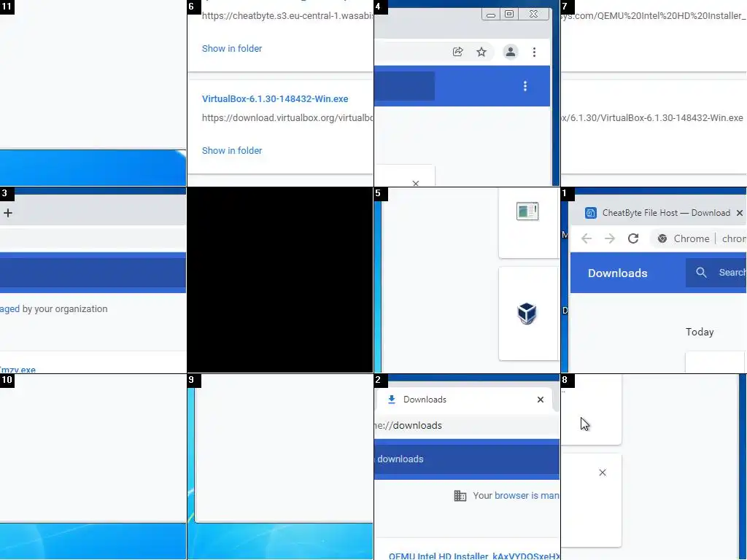
Task: Show in folder for VirtualBox installer
Action: [x=232, y=150]
